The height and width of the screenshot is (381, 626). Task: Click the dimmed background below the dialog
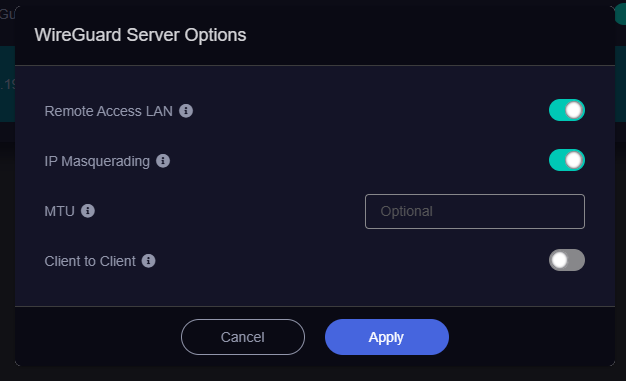(x=313, y=374)
